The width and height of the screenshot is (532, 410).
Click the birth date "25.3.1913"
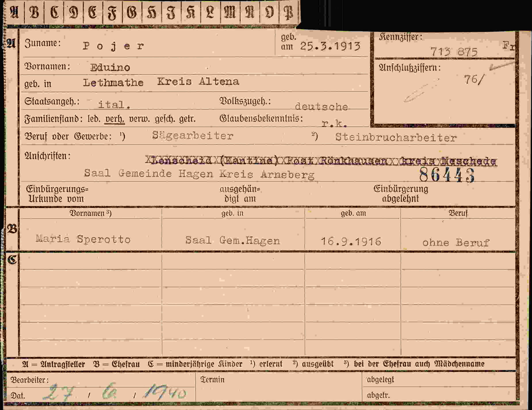pyautogui.click(x=330, y=46)
